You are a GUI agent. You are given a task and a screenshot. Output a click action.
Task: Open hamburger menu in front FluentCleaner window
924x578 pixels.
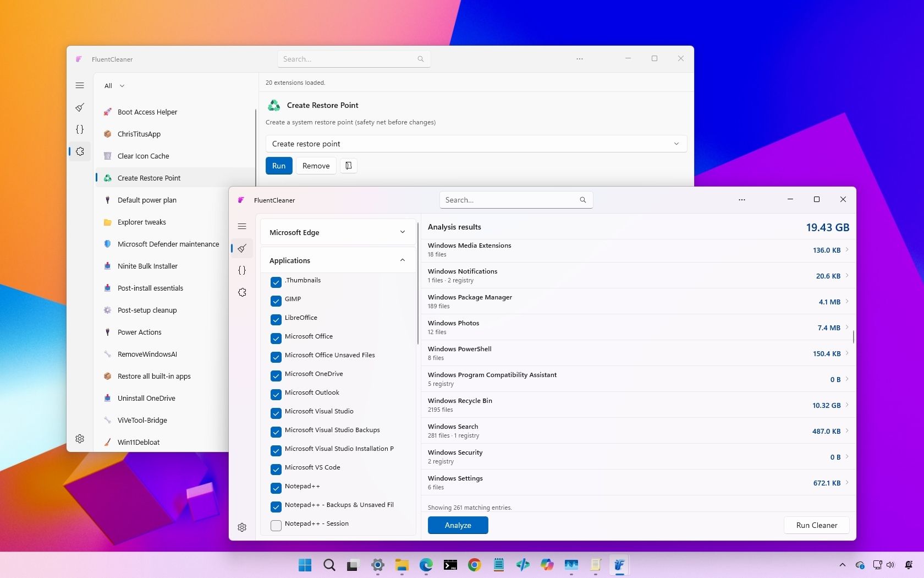(x=242, y=226)
